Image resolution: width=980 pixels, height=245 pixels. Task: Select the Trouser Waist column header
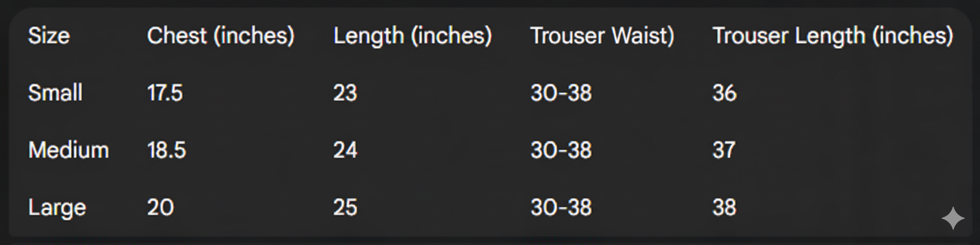(602, 36)
